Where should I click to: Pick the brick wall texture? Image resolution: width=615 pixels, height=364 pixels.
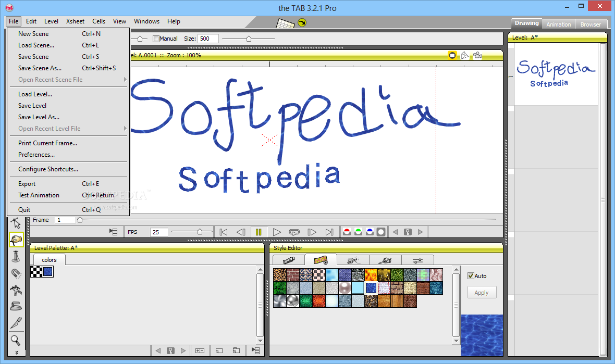click(x=293, y=274)
